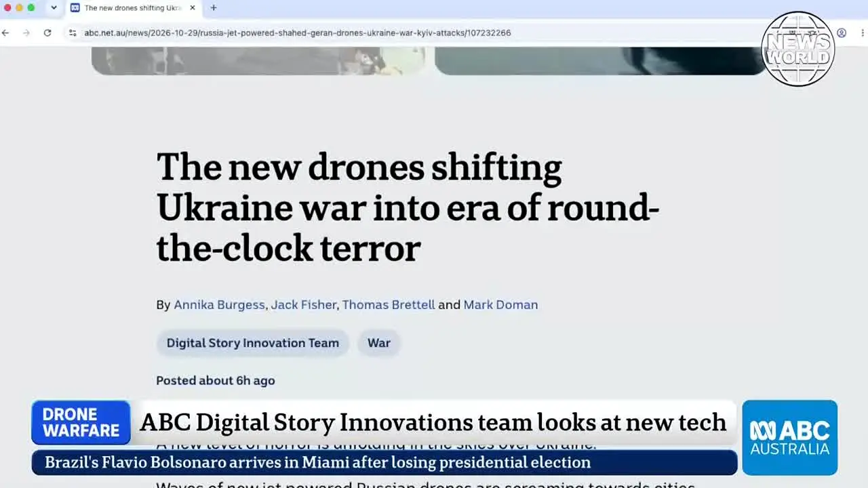Open the Digital Story Innovation Team tag
This screenshot has height=488, width=868.
coord(253,343)
